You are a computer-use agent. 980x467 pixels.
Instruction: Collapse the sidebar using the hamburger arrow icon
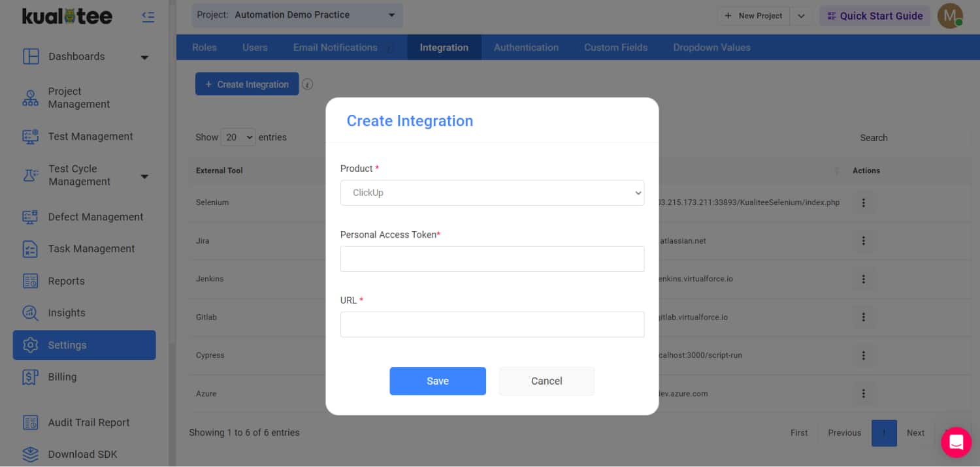point(148,17)
